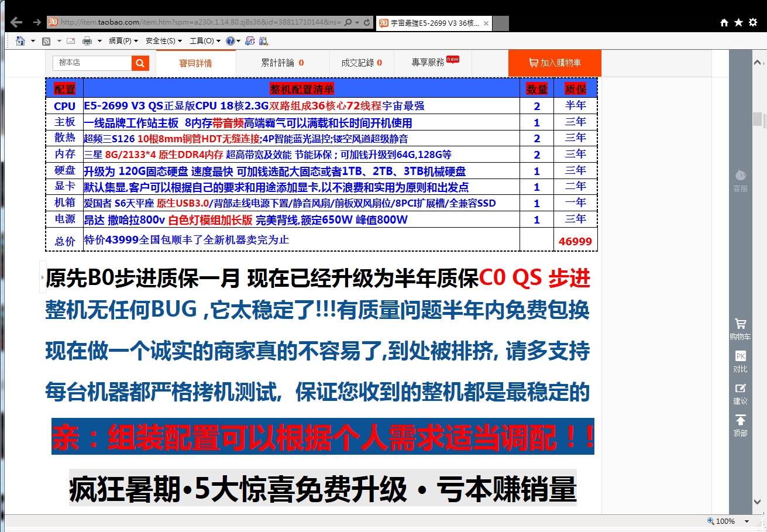Viewport: 767px width, 532px height.
Task: Click the vertical scrollbar thumb
Action: click(759, 119)
